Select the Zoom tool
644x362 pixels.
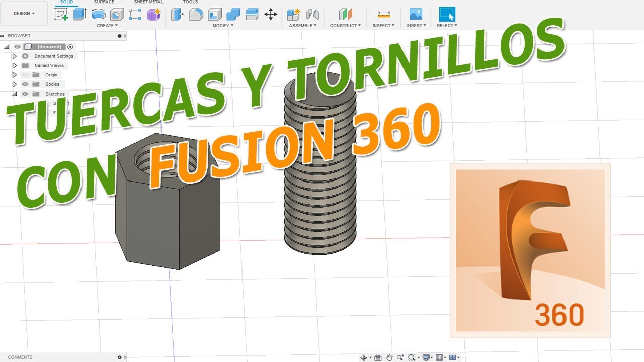(400, 357)
